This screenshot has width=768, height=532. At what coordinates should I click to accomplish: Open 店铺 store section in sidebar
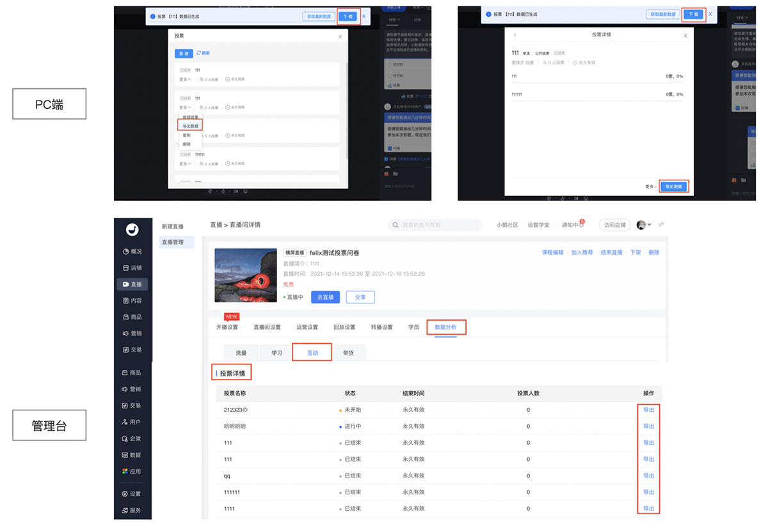pos(132,268)
